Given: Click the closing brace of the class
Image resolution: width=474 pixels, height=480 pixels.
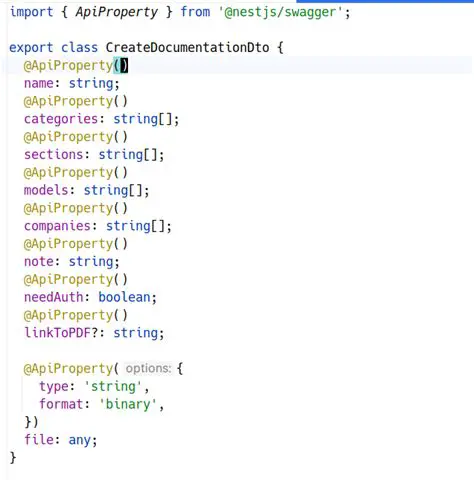Looking at the screenshot, I should (x=13, y=458).
